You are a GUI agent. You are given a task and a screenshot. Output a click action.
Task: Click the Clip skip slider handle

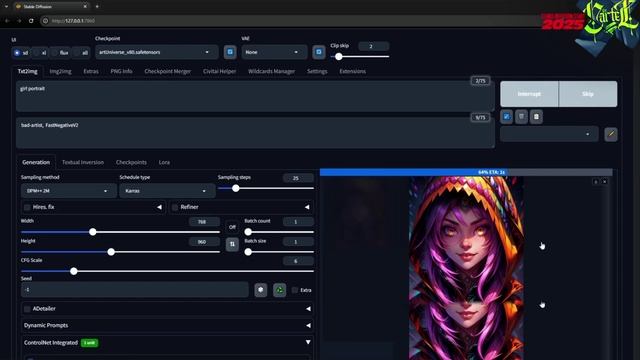point(338,57)
